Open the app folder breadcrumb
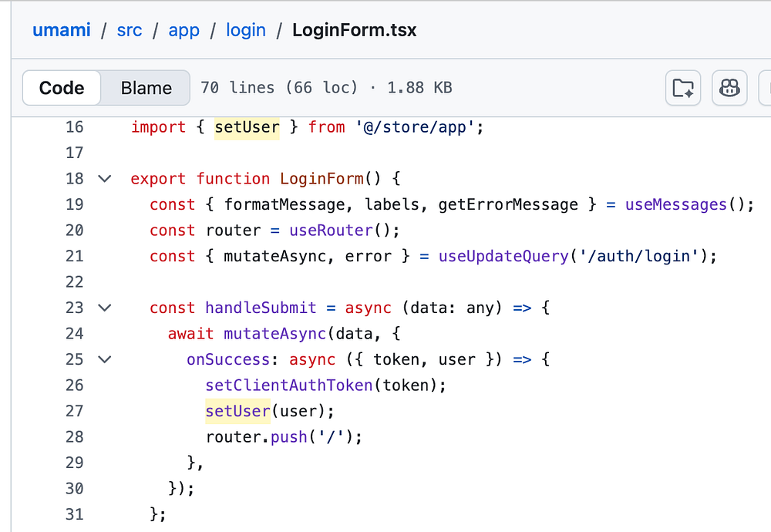 pyautogui.click(x=184, y=30)
